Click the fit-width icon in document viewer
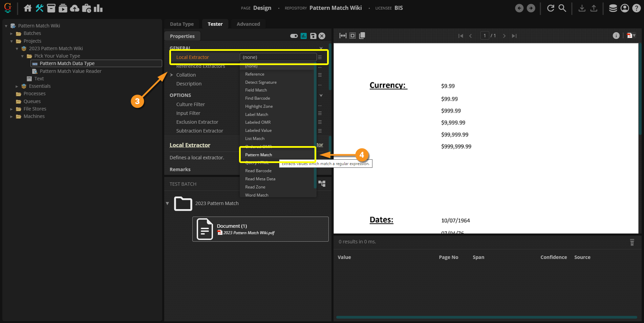 (x=343, y=36)
